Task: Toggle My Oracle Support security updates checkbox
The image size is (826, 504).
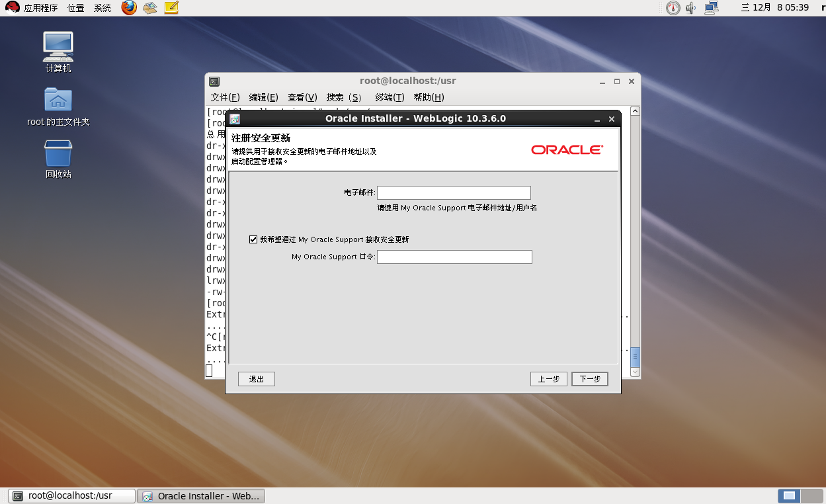Action: coord(253,239)
